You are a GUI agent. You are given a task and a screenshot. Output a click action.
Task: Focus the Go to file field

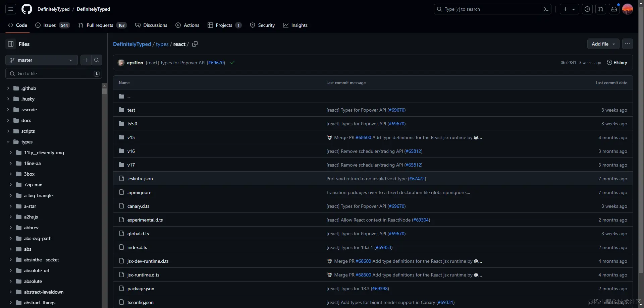click(x=54, y=73)
